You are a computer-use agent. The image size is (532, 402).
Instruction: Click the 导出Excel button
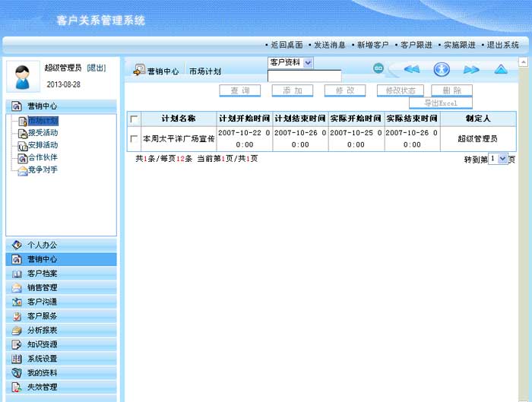(x=441, y=103)
